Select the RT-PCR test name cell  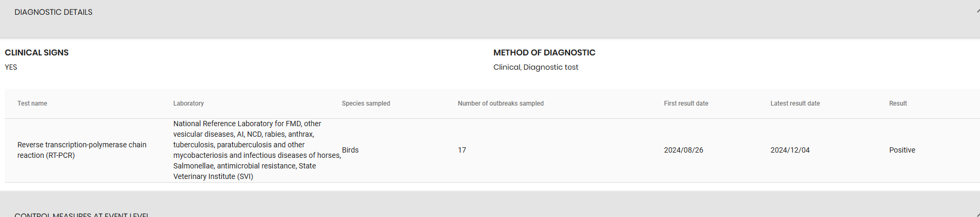pos(82,150)
